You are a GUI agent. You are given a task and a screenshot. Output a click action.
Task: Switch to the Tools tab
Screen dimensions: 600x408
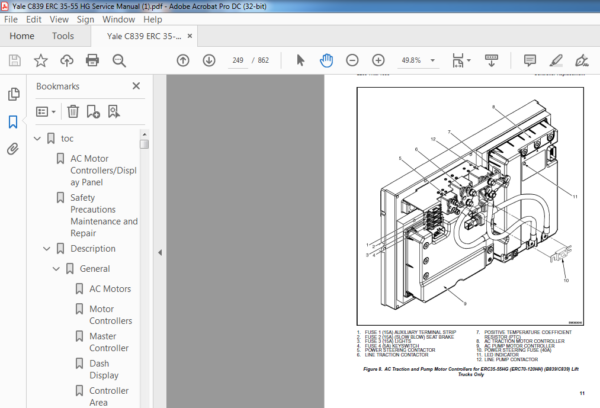pyautogui.click(x=63, y=36)
